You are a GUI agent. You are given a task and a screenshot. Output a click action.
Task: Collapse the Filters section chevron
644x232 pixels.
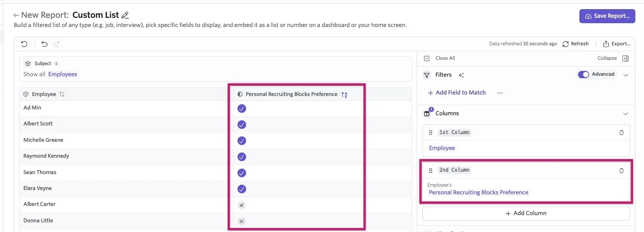(626, 75)
